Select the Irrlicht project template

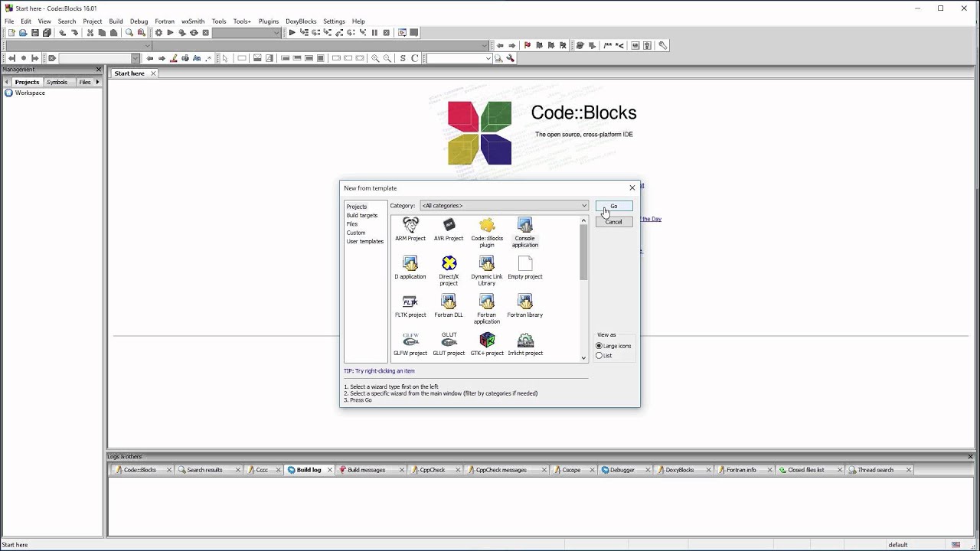(525, 344)
